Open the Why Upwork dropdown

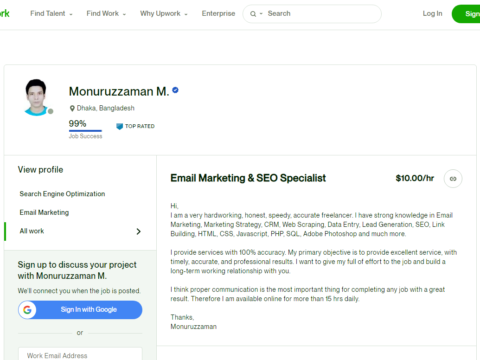164,14
